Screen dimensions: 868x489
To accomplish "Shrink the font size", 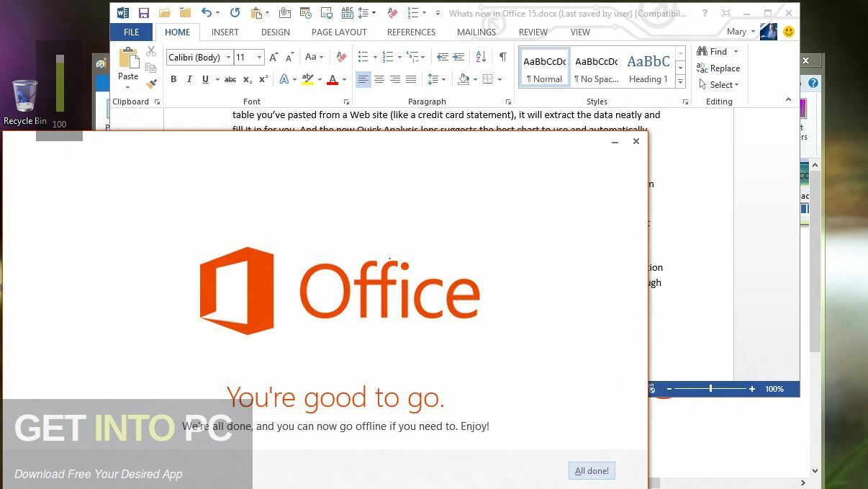I will [x=289, y=57].
